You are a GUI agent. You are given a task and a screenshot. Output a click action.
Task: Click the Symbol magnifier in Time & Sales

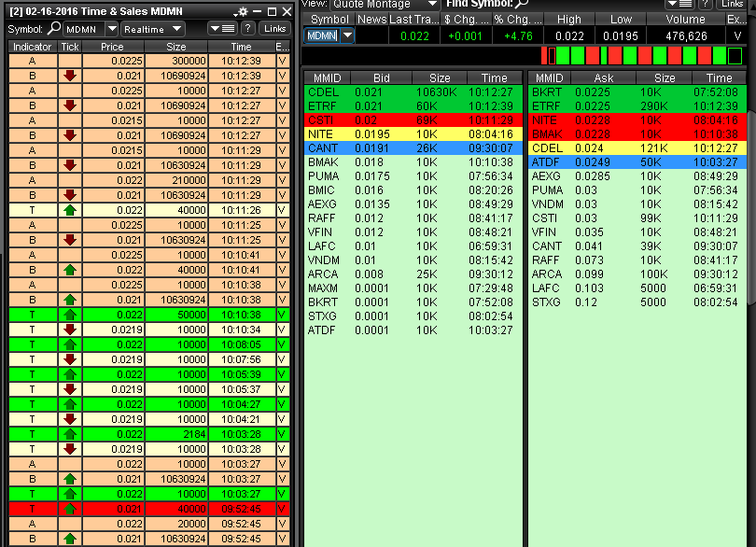(52, 29)
